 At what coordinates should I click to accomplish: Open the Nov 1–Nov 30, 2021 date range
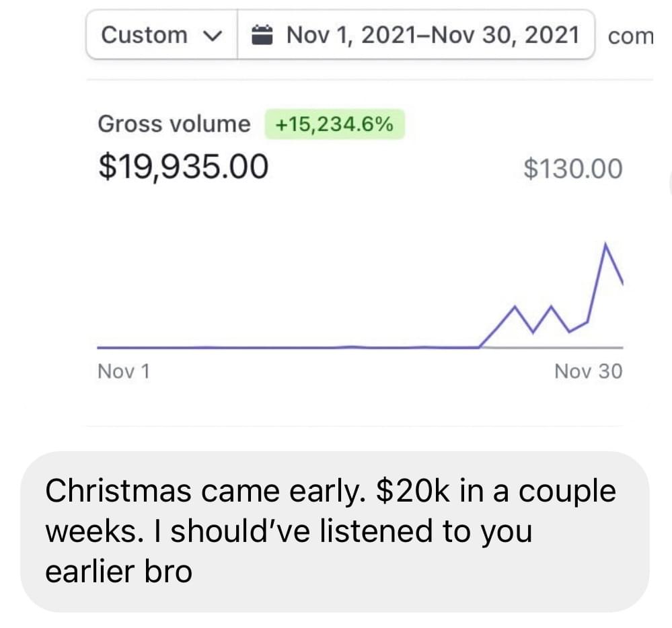[431, 34]
